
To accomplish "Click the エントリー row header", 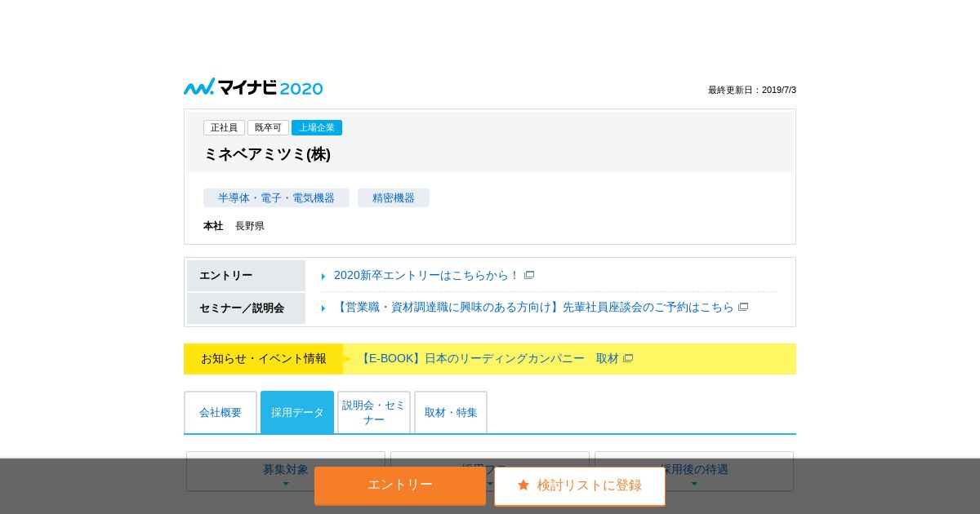I will coord(246,276).
